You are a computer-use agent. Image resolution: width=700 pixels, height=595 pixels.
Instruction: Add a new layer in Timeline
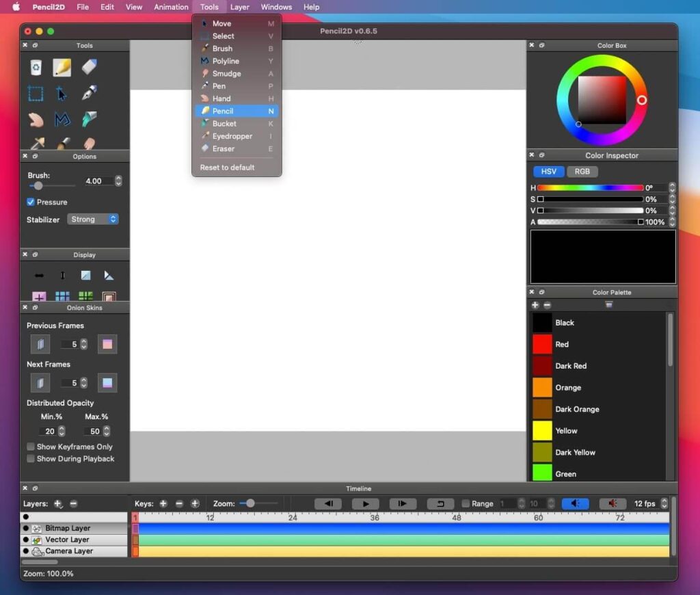pos(58,504)
